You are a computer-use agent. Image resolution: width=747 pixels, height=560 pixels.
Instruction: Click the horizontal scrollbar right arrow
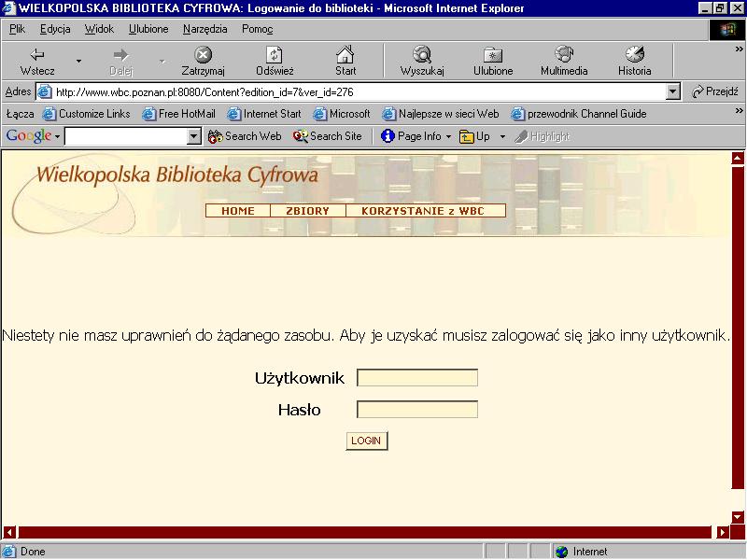pyautogui.click(x=723, y=532)
